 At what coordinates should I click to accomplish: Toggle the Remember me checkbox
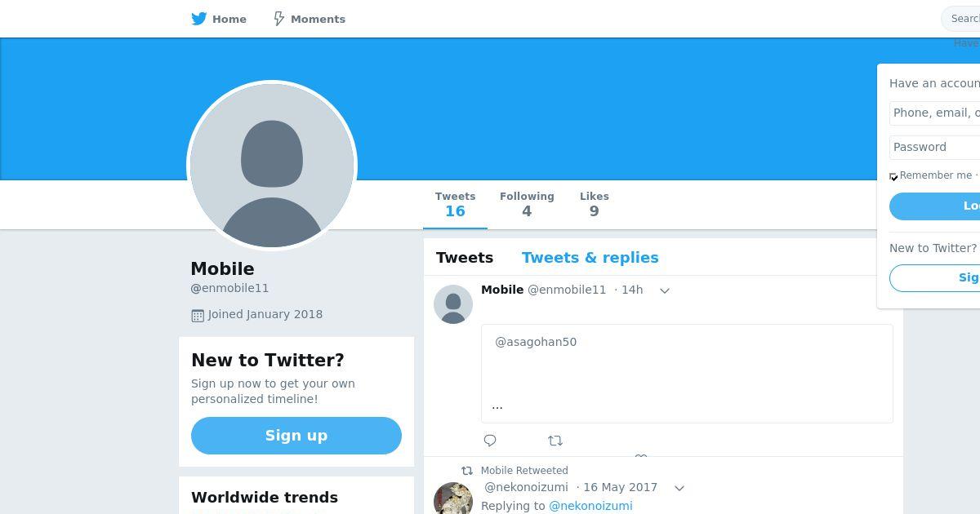(893, 176)
